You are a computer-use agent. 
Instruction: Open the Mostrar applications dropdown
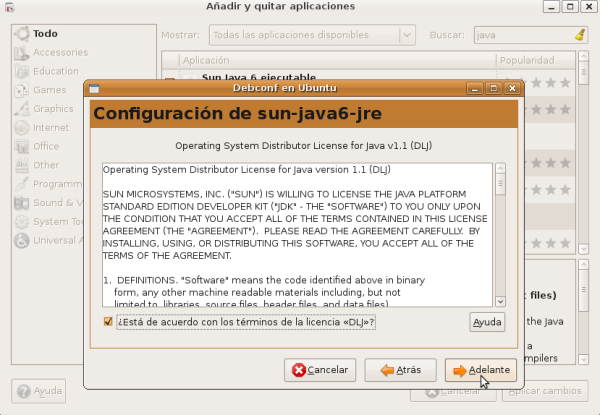311,35
